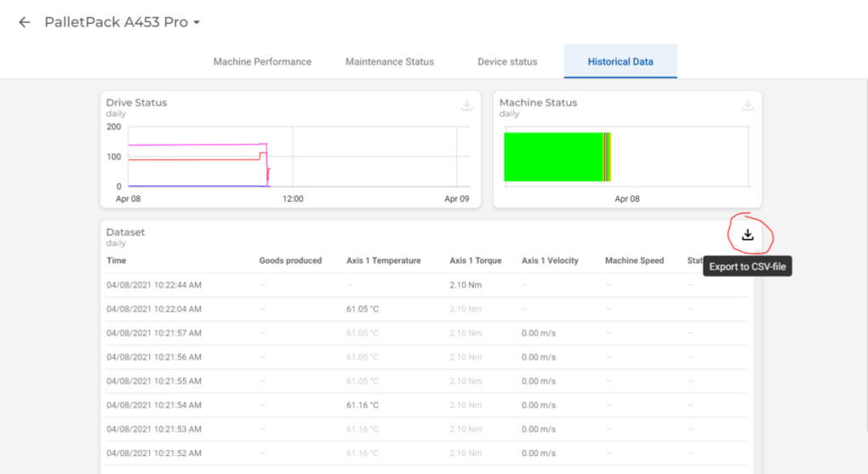Select the 10:21:54 AM dataset row
The image size is (868, 474).
pos(153,405)
